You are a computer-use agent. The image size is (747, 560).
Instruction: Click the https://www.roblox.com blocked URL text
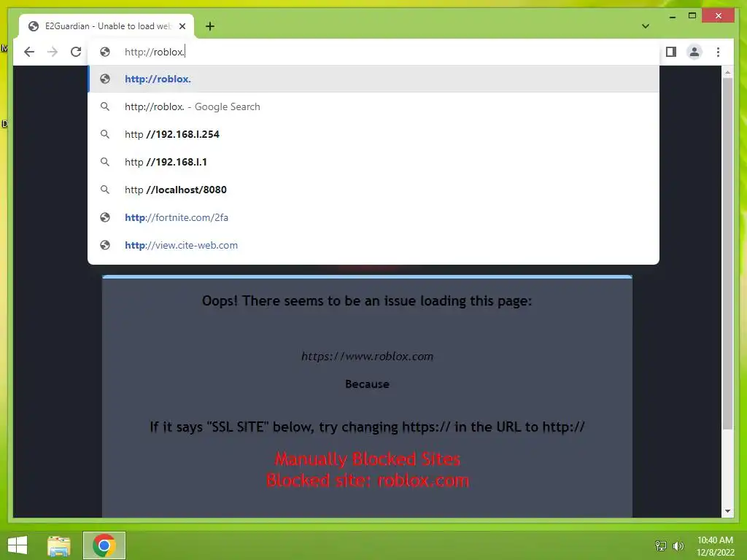click(x=368, y=356)
